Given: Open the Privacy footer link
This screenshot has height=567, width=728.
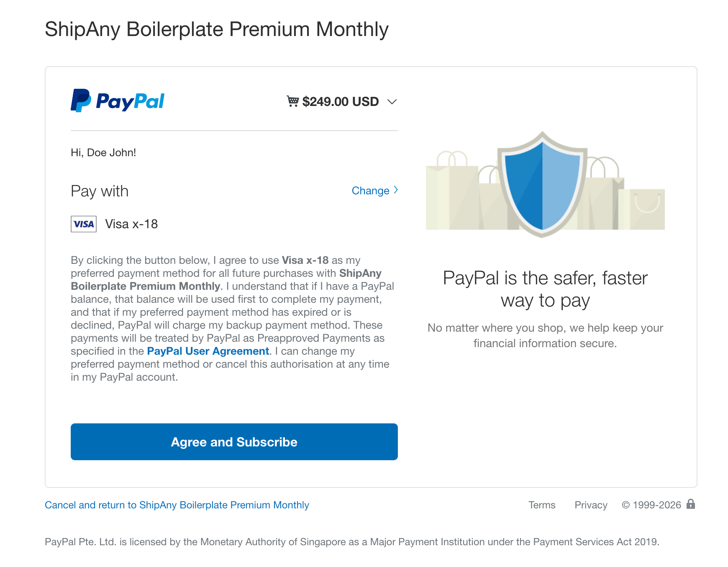Looking at the screenshot, I should click(591, 505).
